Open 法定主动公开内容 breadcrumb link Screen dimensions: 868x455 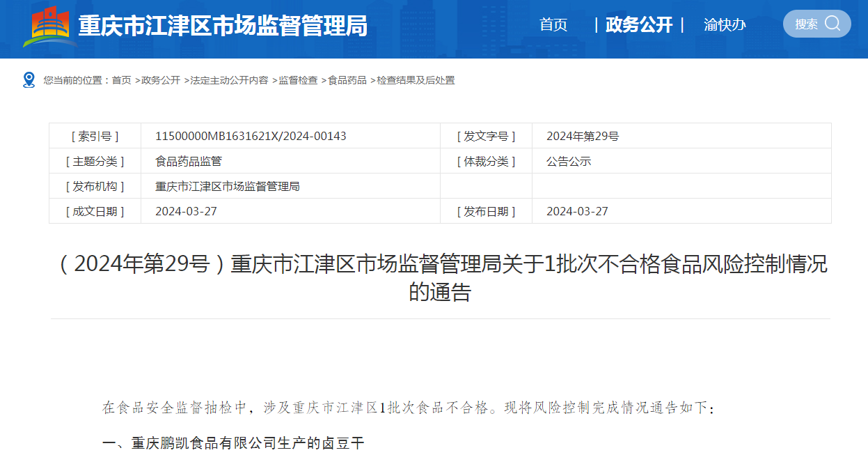(x=229, y=80)
